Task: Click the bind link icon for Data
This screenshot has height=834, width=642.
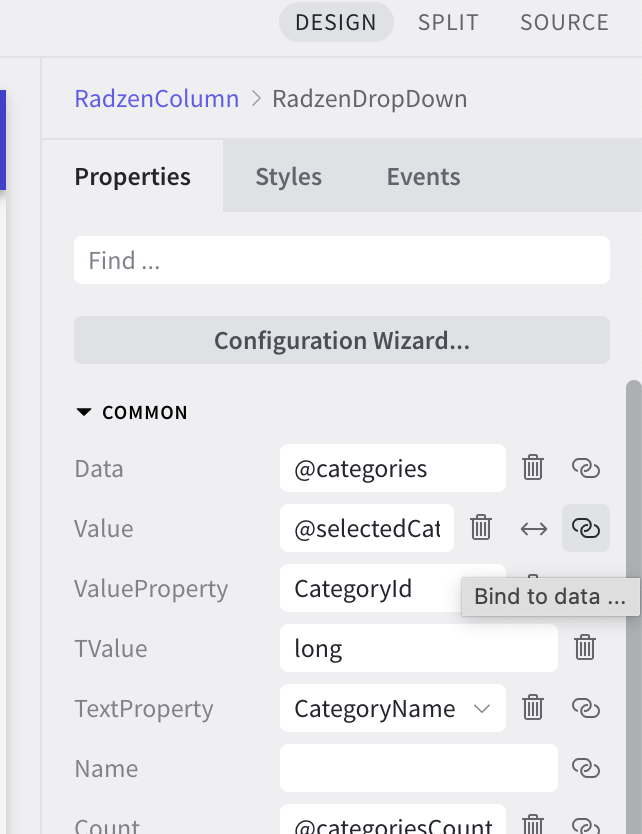Action: 585,468
